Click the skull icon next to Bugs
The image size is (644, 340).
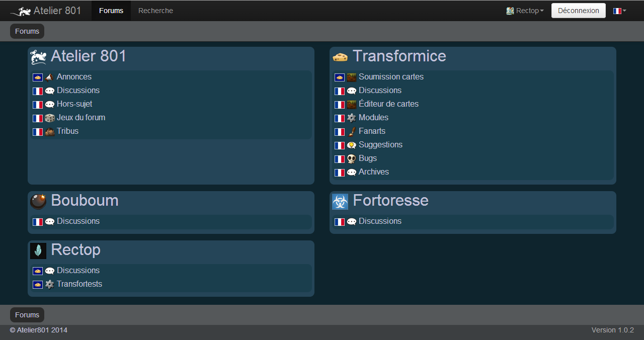tap(351, 159)
